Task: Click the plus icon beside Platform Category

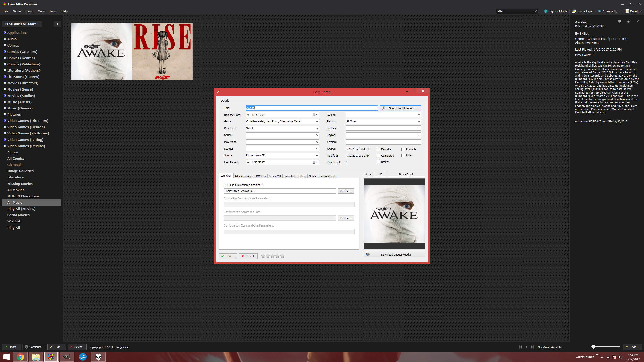Action: pyautogui.click(x=57, y=24)
